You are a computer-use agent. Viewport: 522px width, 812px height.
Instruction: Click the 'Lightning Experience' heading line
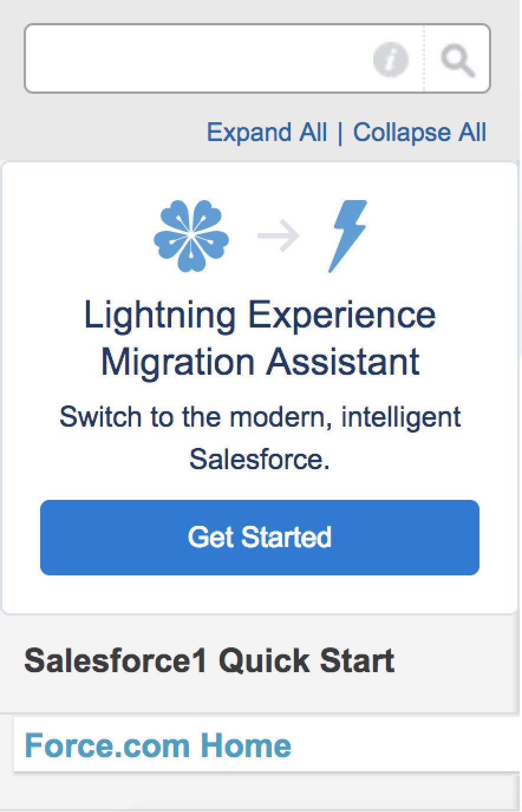click(x=260, y=315)
